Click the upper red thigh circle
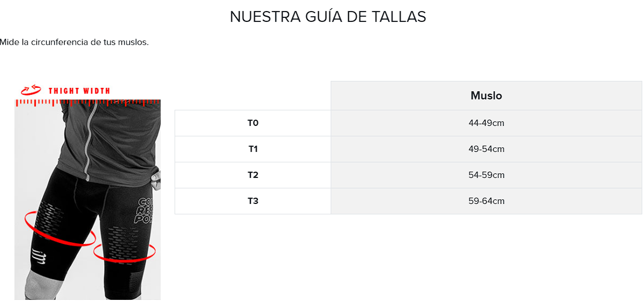This screenshot has width=644, height=308. (60, 229)
